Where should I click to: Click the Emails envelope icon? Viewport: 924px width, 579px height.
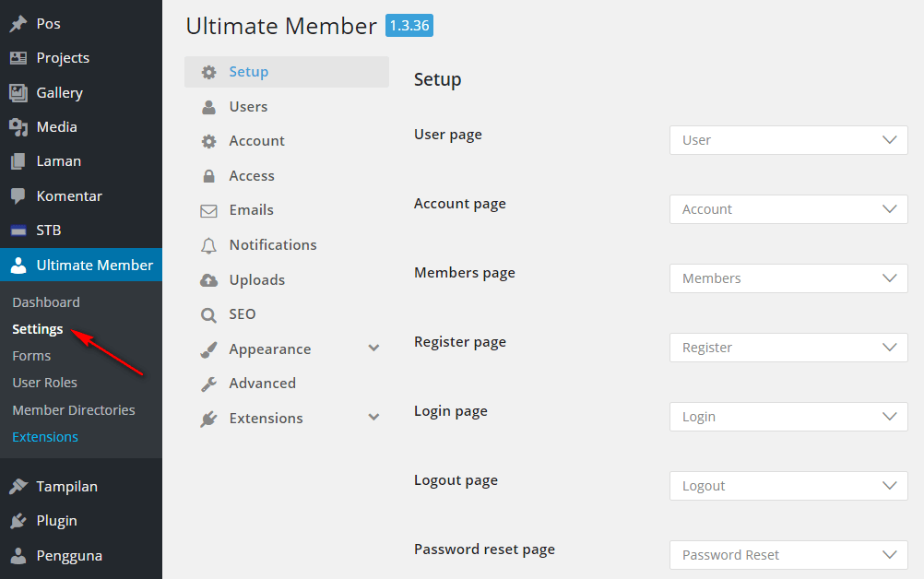(x=209, y=210)
